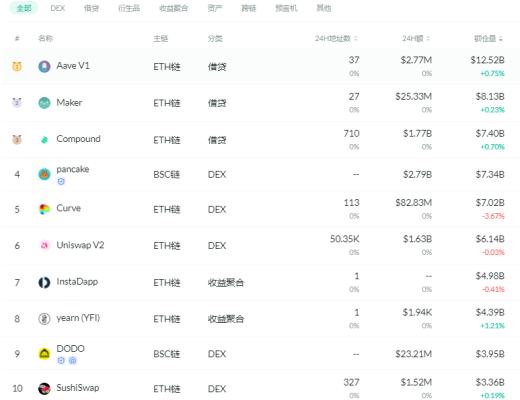
Task: Sort by 锁仓量 column arrows
Action: 501,39
